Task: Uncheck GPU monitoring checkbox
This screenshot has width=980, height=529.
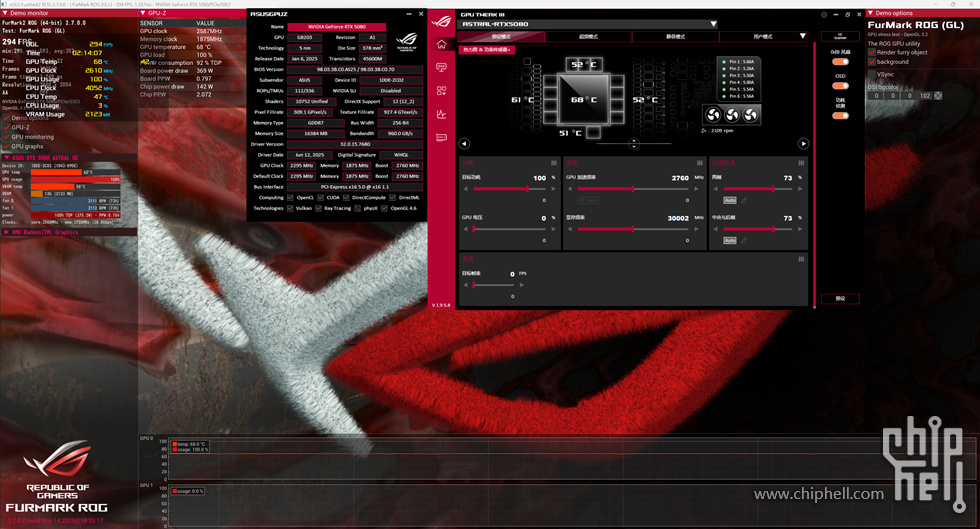Action: pos(6,137)
